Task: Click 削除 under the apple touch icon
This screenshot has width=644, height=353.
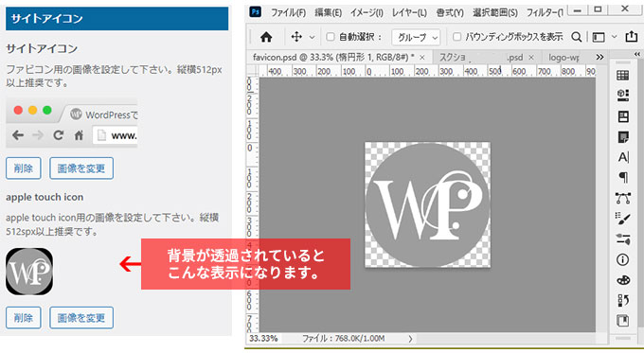Action: point(24,318)
